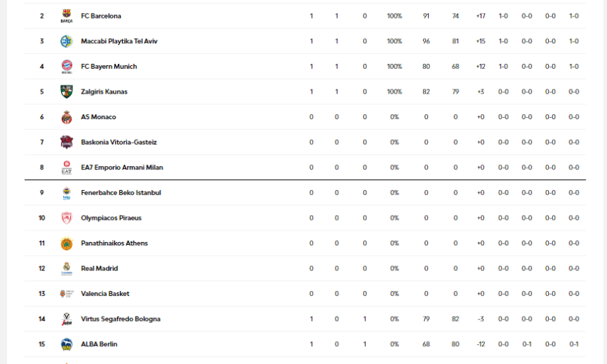Click the Fenerbahce Beko Istanbul logo

(66, 193)
